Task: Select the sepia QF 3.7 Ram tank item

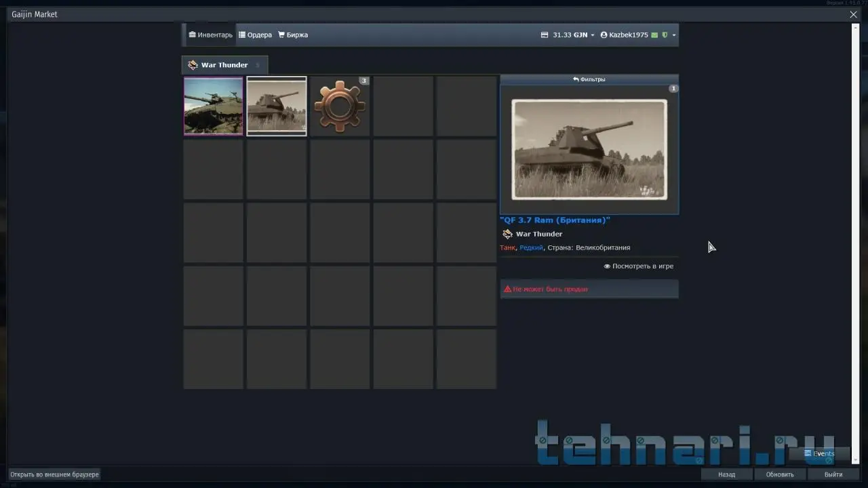Action: pos(277,106)
